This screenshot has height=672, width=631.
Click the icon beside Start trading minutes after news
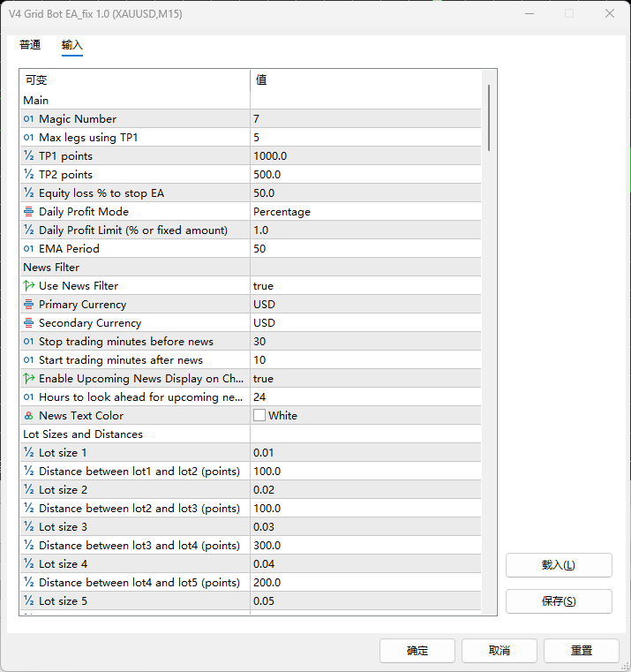(x=28, y=360)
